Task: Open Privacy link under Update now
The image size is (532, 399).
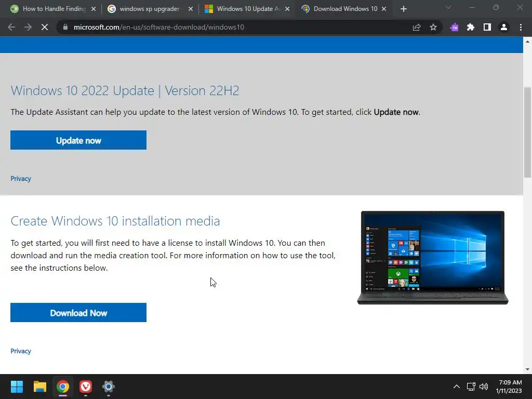Action: pos(21,179)
